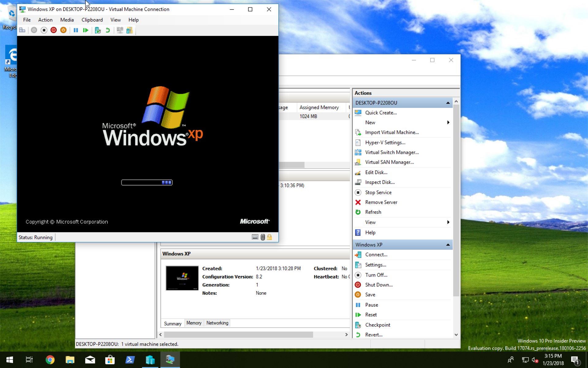The image size is (588, 368).
Task: Drag the VM boot progress bar indicator
Action: point(166,182)
